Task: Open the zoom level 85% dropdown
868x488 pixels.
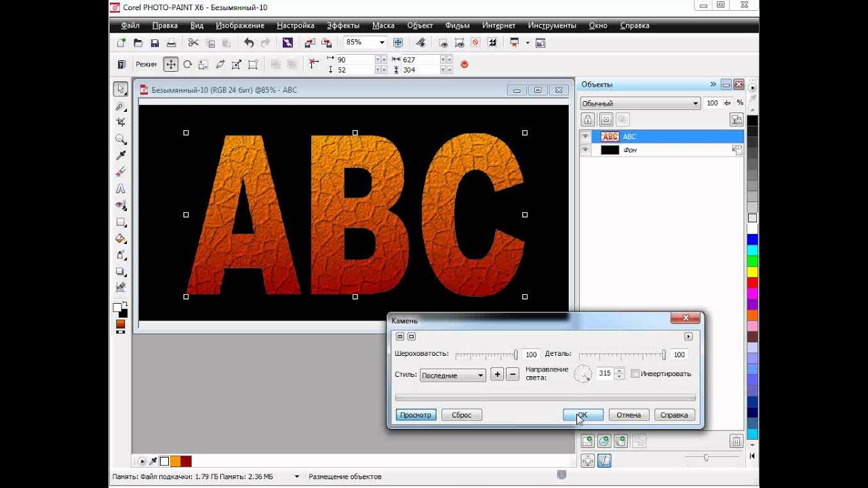Action: click(x=382, y=42)
